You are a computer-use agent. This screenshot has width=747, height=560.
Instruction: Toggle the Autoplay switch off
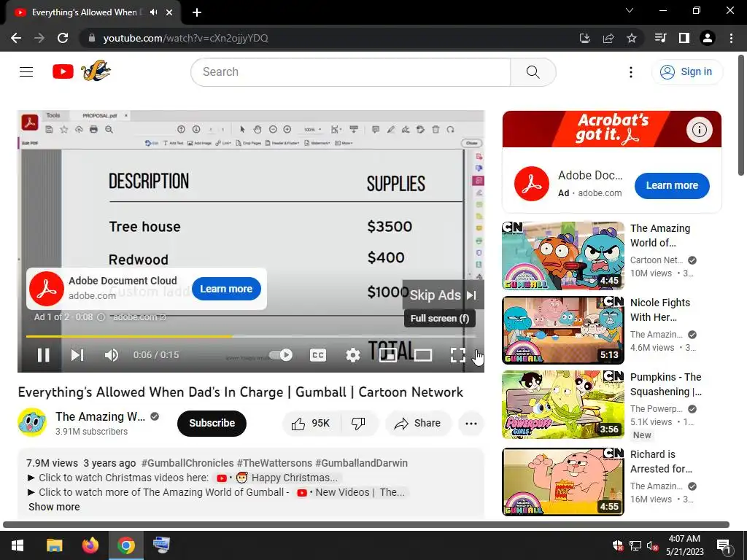point(281,355)
